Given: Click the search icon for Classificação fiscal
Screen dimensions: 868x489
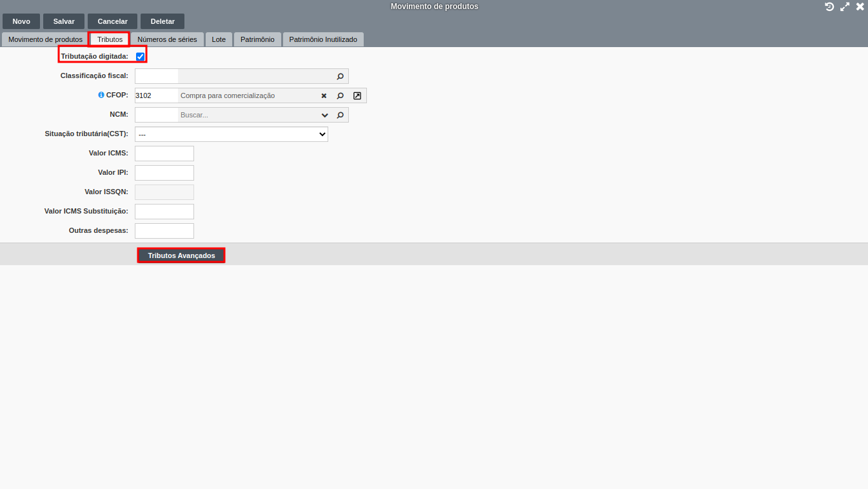Looking at the screenshot, I should (x=340, y=76).
